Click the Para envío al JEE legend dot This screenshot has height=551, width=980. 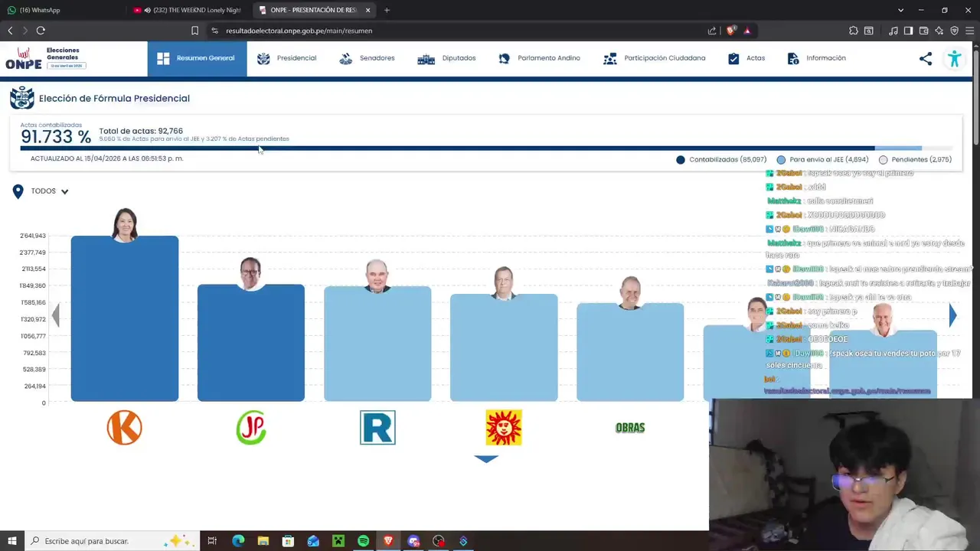point(781,160)
